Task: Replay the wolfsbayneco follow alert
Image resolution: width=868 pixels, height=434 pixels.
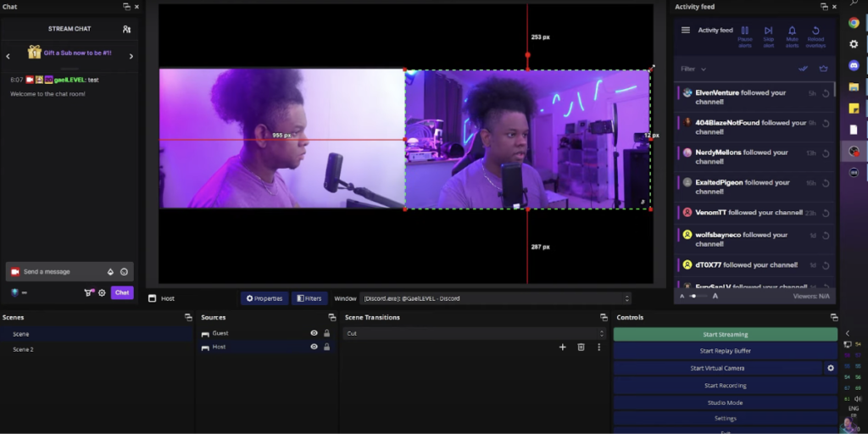Action: 826,236
